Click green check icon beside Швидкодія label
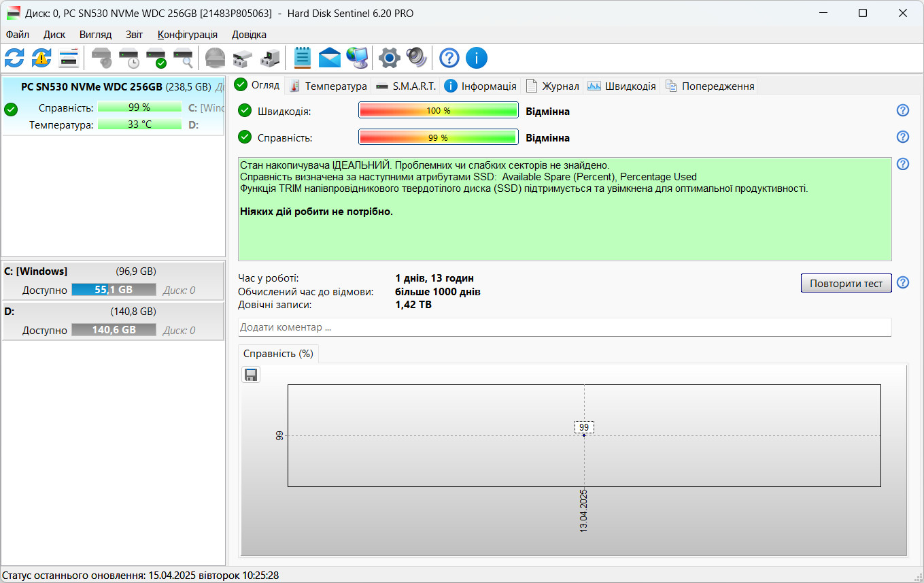 [245, 111]
